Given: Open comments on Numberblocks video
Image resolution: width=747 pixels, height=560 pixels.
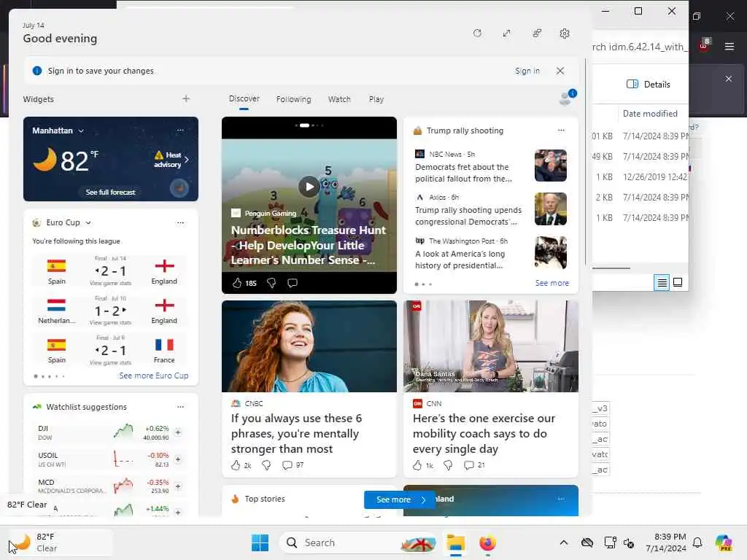Looking at the screenshot, I should point(293,284).
